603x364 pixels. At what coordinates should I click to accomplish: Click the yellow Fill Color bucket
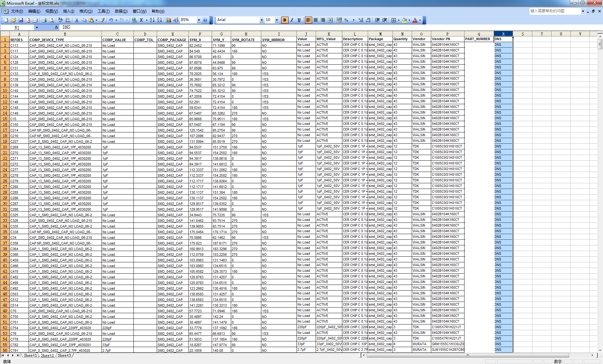point(404,20)
